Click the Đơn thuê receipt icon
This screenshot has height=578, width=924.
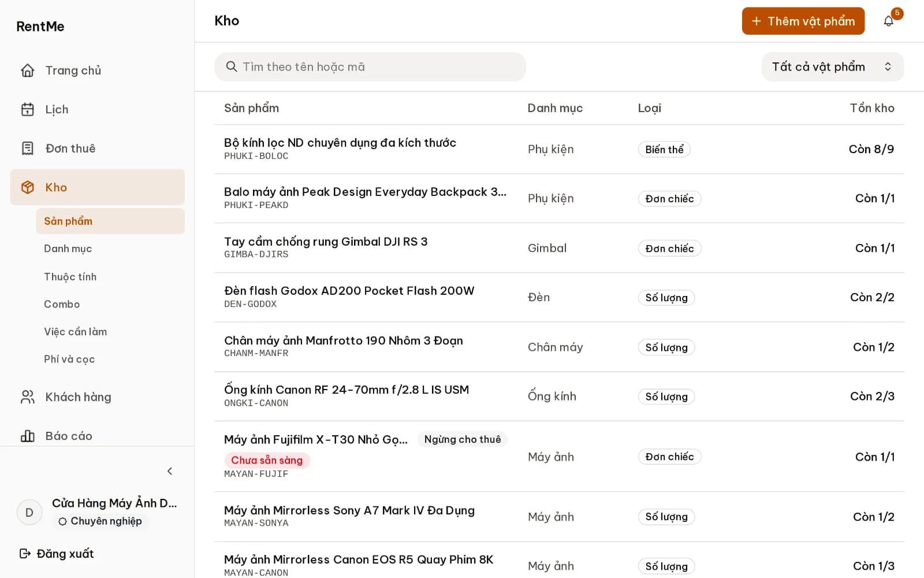coord(28,149)
